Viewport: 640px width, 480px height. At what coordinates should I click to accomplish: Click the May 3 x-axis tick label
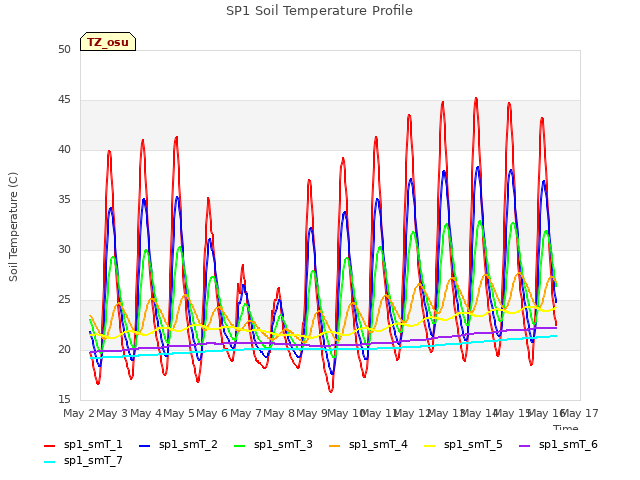pyautogui.click(x=112, y=413)
